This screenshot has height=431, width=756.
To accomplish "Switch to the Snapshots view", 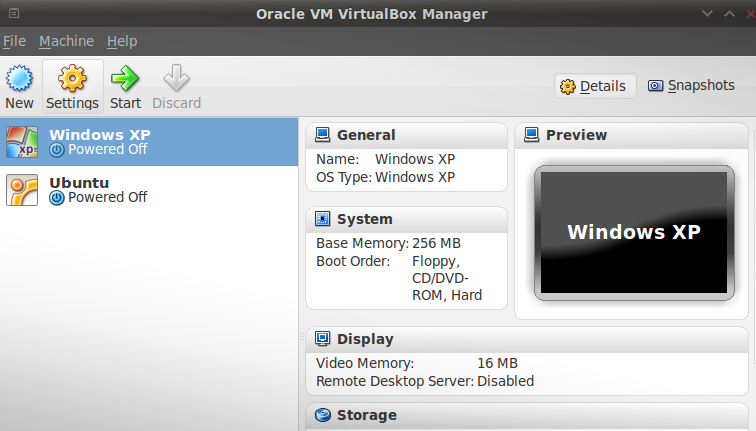I will click(691, 85).
